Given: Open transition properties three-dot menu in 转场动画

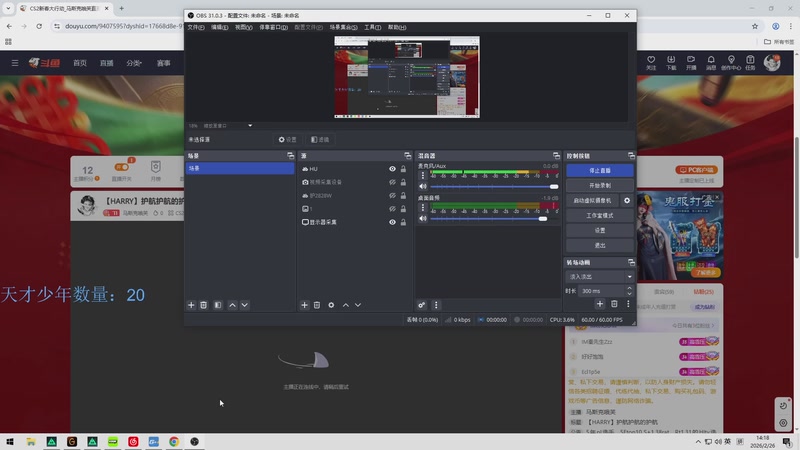Looking at the screenshot, I should point(628,304).
